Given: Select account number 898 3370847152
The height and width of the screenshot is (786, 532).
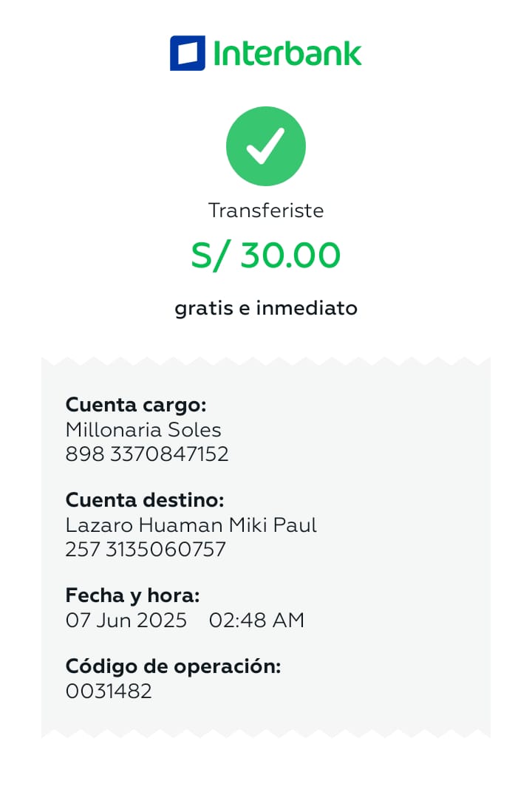Looking at the screenshot, I should [147, 454].
